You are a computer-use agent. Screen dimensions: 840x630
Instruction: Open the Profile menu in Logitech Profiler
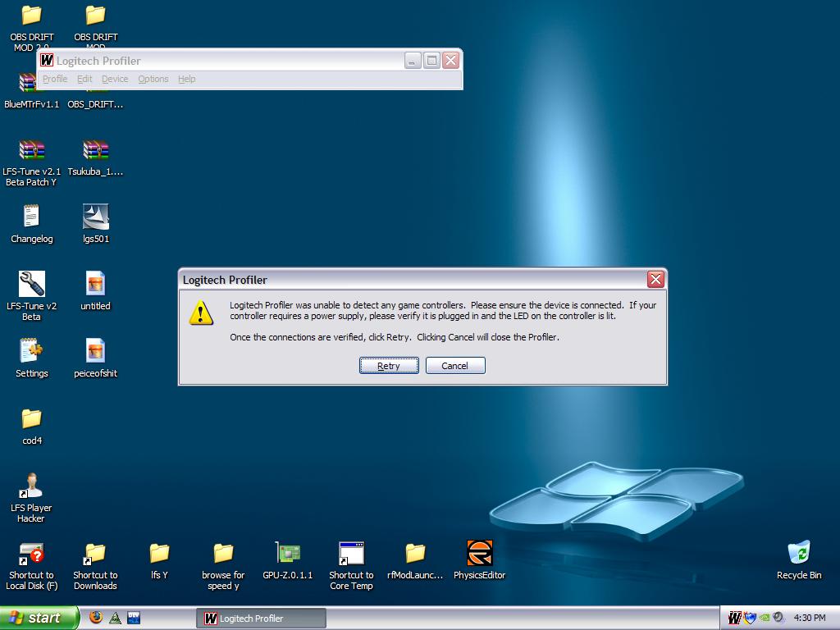pos(55,79)
